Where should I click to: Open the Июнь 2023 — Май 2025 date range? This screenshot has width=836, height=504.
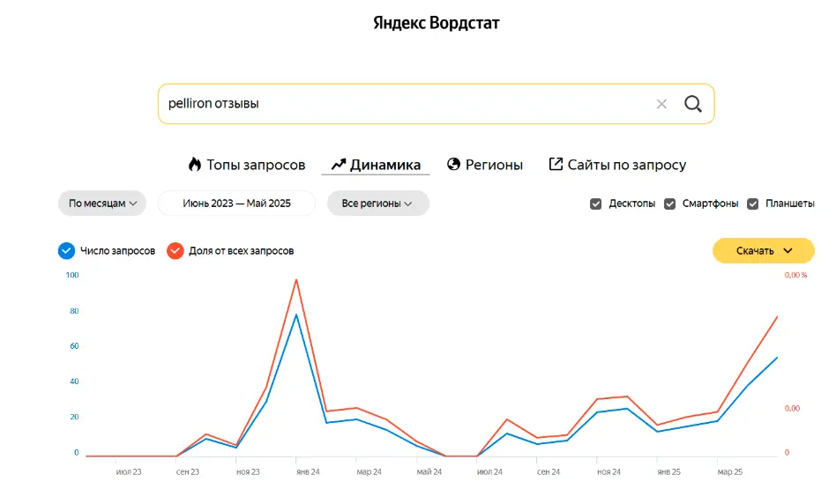[x=236, y=203]
